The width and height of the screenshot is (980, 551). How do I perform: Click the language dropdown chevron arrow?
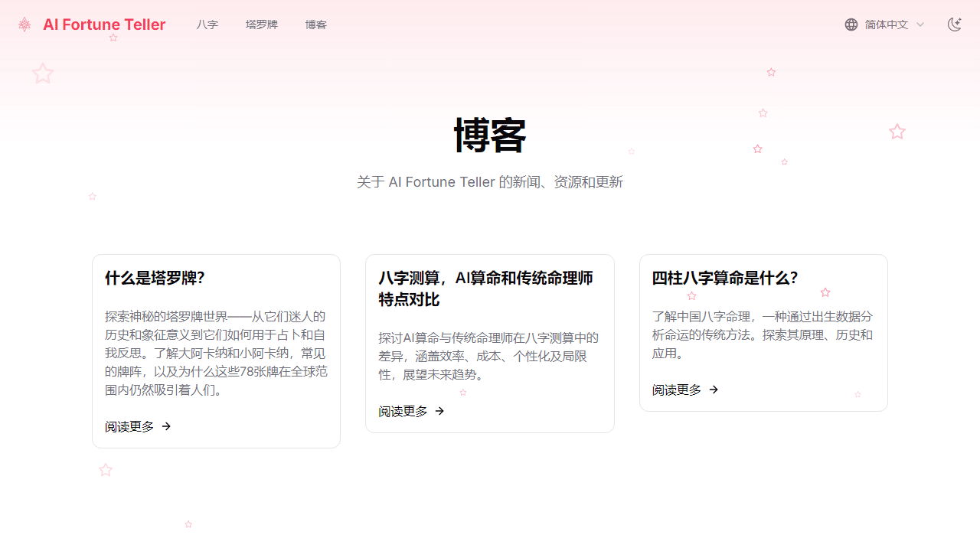click(x=920, y=24)
